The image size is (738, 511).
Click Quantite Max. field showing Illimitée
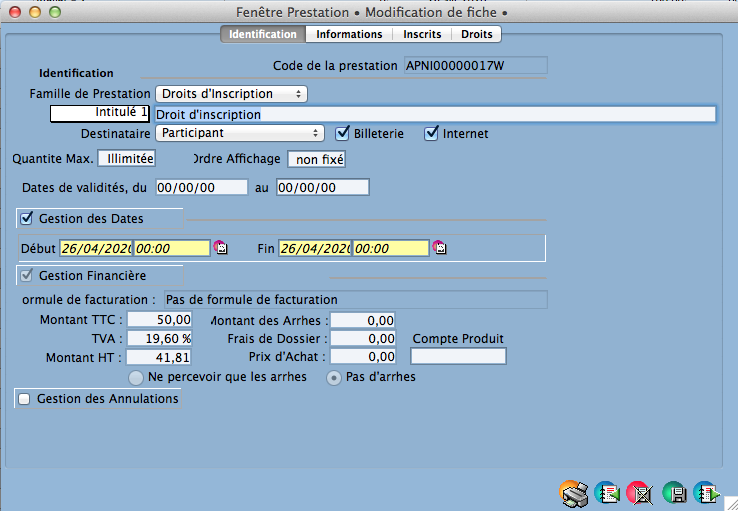tap(127, 159)
